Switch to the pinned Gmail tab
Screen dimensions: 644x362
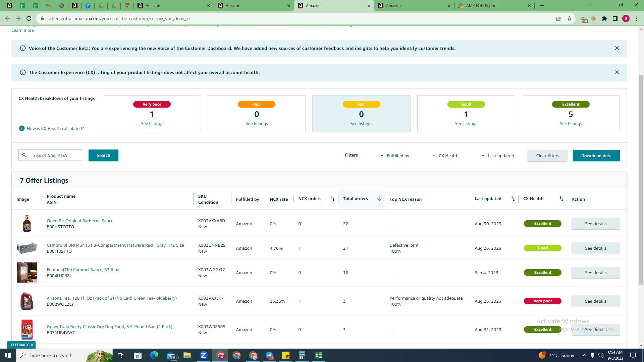point(49,6)
